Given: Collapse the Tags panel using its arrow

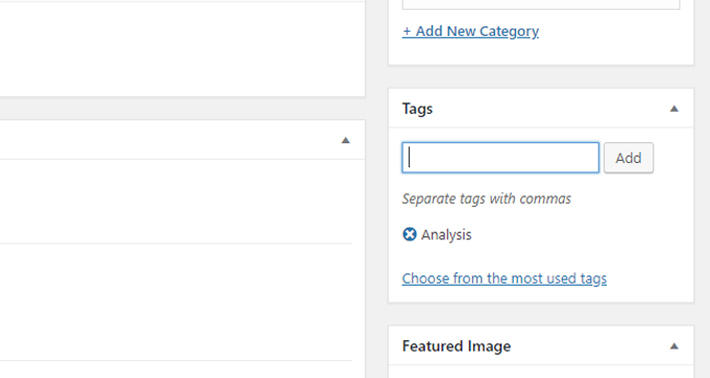Looking at the screenshot, I should [674, 109].
